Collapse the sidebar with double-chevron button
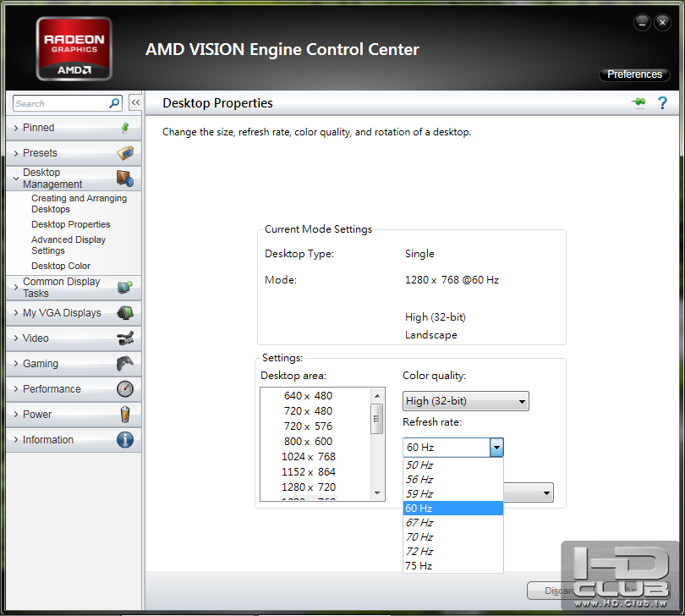685x616 pixels. click(x=136, y=102)
